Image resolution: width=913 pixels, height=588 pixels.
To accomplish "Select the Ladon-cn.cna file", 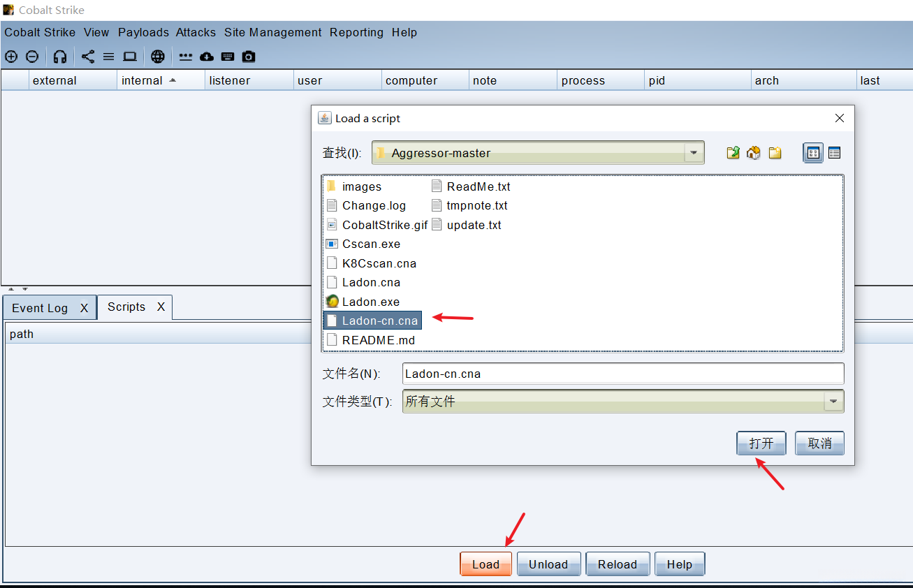I will (x=372, y=321).
